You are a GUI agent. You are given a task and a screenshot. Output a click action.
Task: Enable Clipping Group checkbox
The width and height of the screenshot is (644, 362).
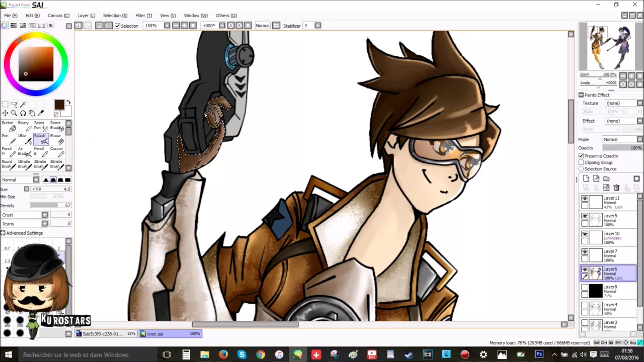(x=581, y=162)
